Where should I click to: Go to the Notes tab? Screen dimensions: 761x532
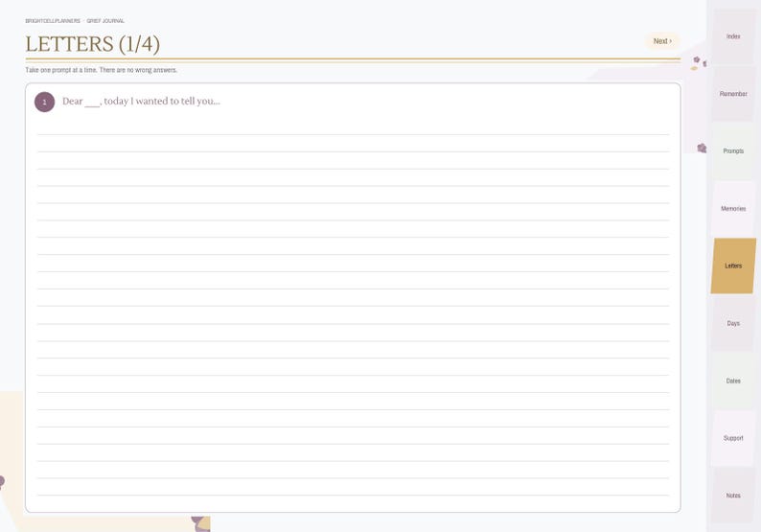(x=733, y=496)
